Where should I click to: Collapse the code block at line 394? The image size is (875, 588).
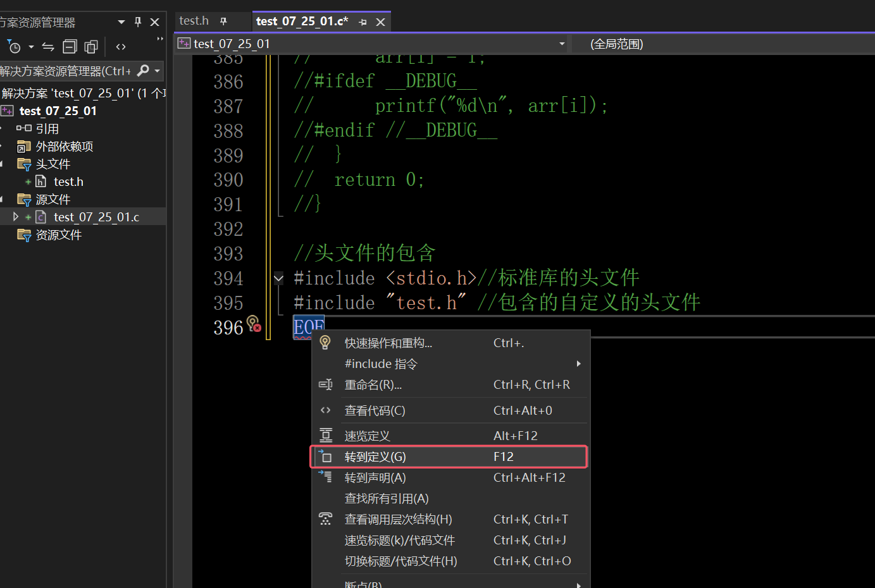click(x=278, y=278)
